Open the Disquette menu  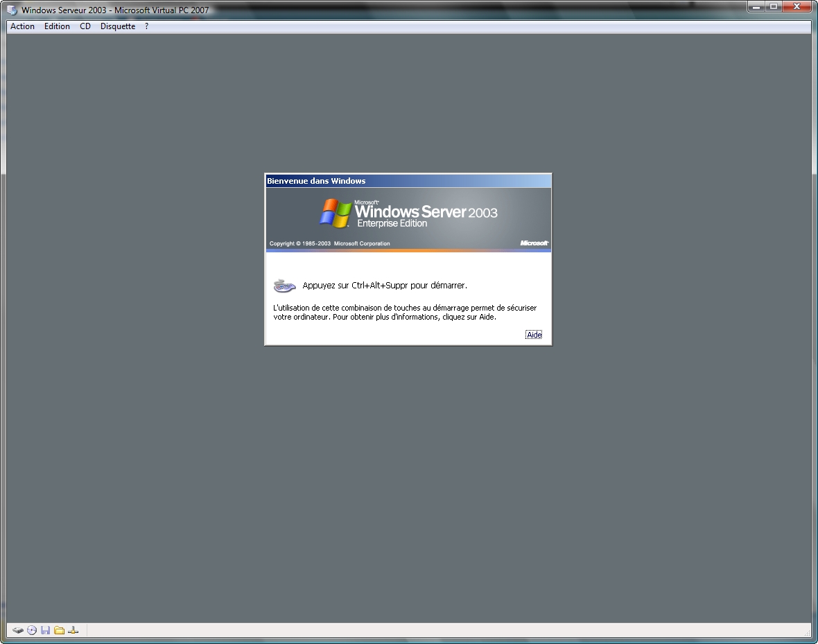click(x=118, y=26)
